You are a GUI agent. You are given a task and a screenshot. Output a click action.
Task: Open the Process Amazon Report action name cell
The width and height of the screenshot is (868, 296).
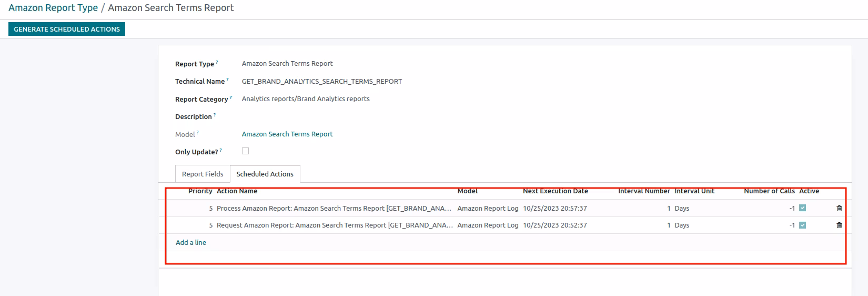pyautogui.click(x=334, y=209)
